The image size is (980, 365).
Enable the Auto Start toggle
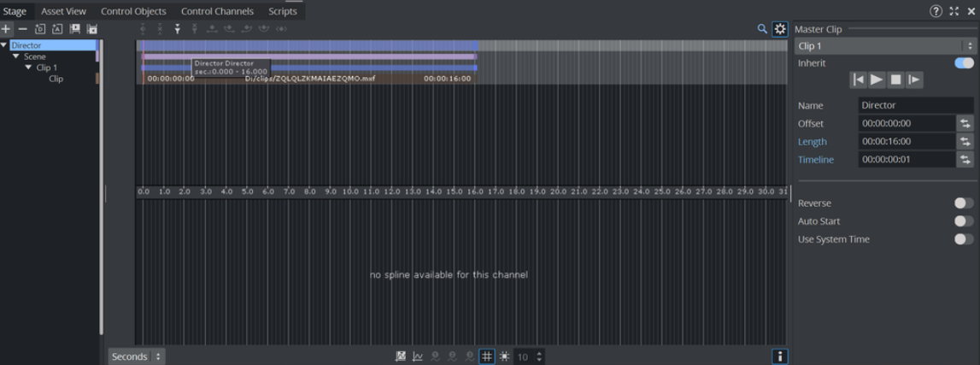tap(963, 221)
